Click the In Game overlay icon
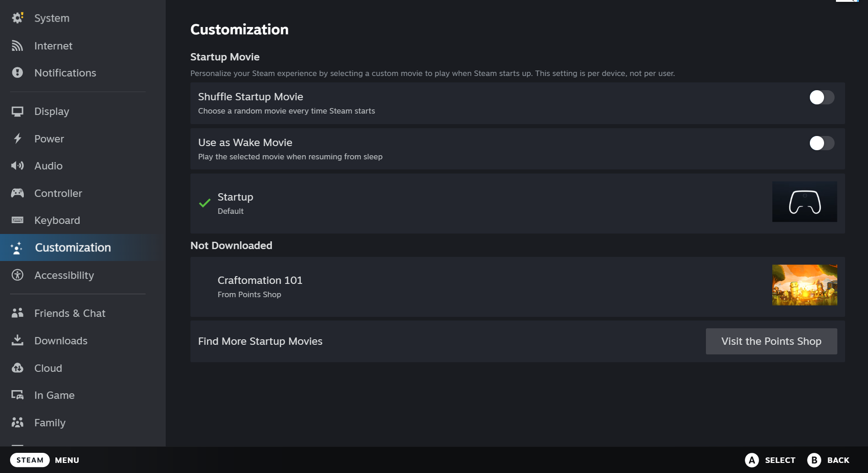 pyautogui.click(x=17, y=395)
